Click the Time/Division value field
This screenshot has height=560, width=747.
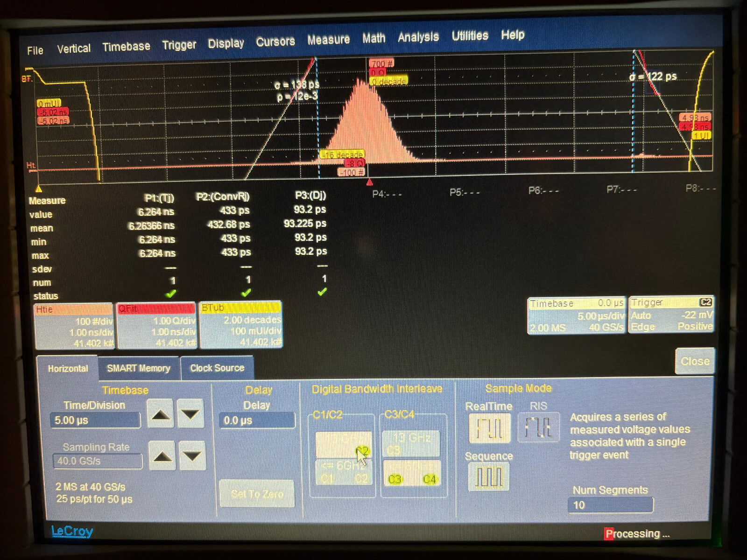click(x=95, y=420)
